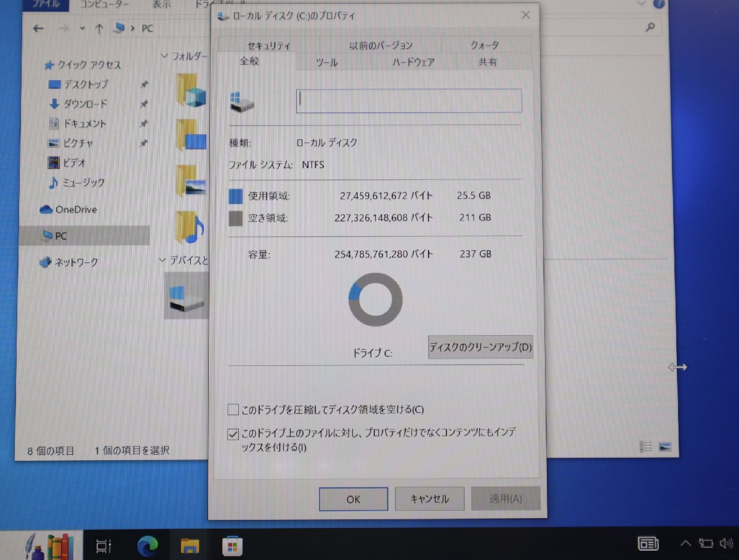Viewport: 739px width, 560px height.
Task: Select OneDrive in the sidebar
Action: click(x=72, y=209)
